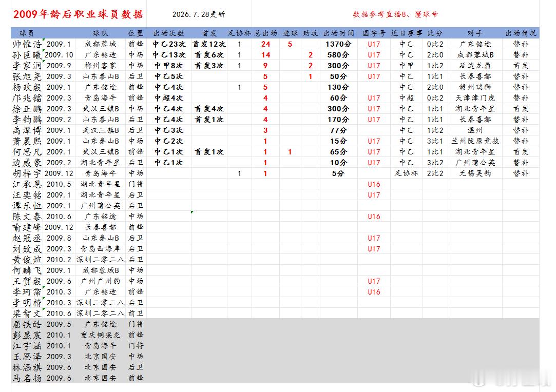556x392 pixels.
Task: Select the 比分 column header
Action: 435,33
